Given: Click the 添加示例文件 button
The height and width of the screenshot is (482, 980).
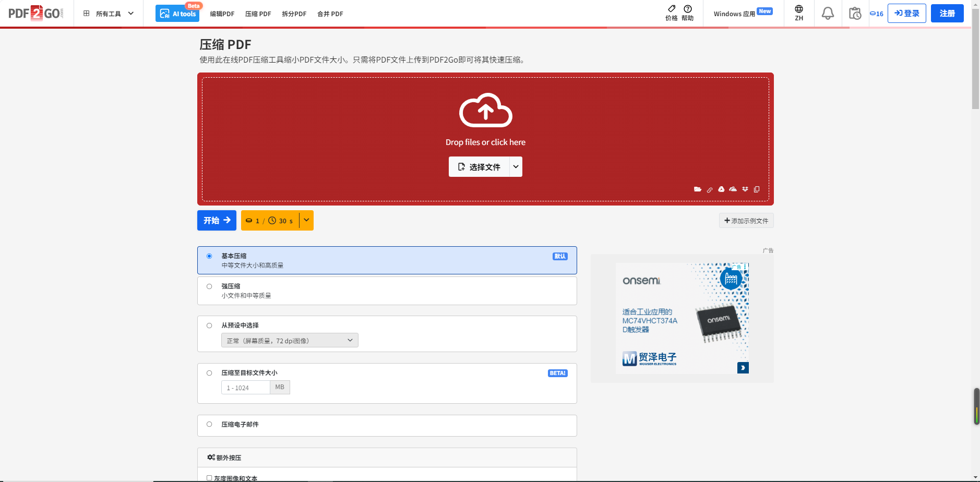Looking at the screenshot, I should [x=746, y=221].
